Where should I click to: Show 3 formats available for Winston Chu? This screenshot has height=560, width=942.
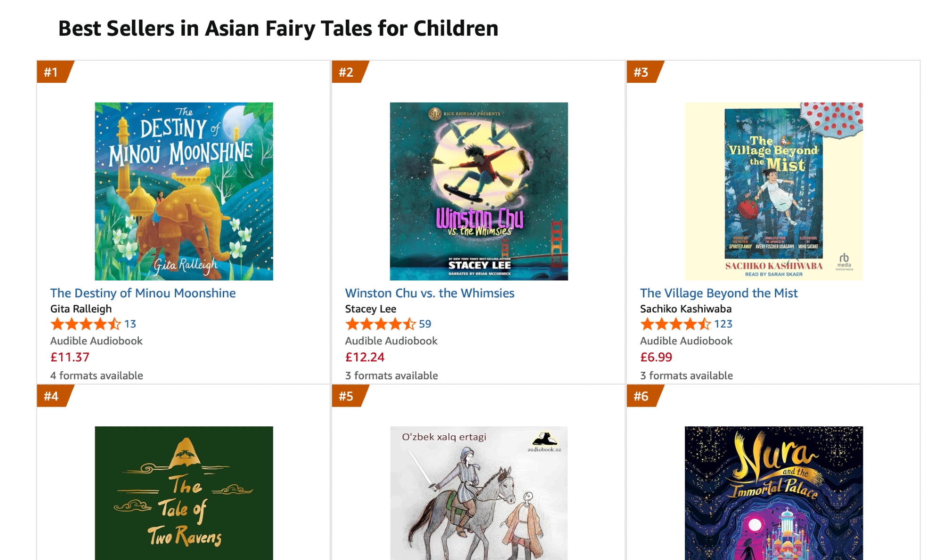pyautogui.click(x=391, y=376)
